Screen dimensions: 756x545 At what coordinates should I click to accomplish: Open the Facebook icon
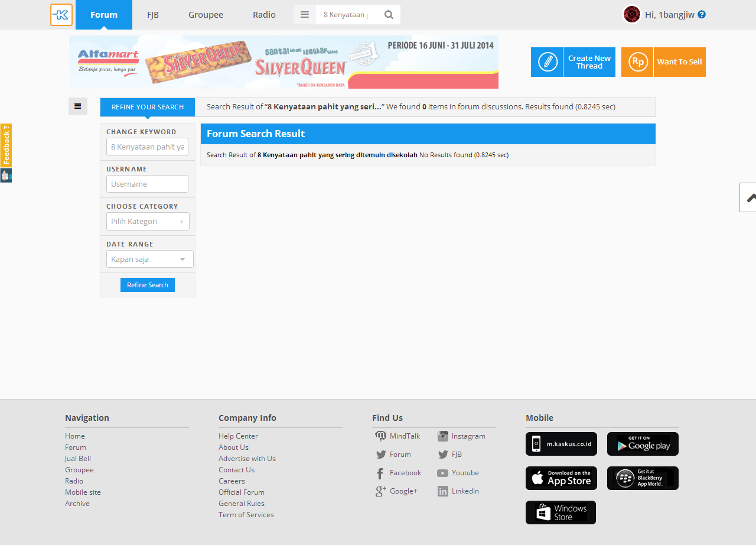[x=380, y=473]
